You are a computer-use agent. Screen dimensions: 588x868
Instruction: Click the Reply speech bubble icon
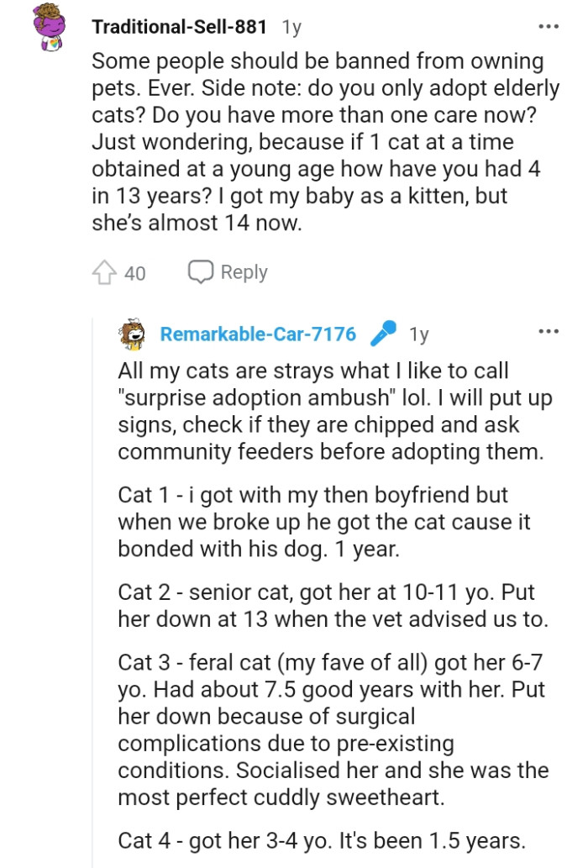[x=200, y=272]
